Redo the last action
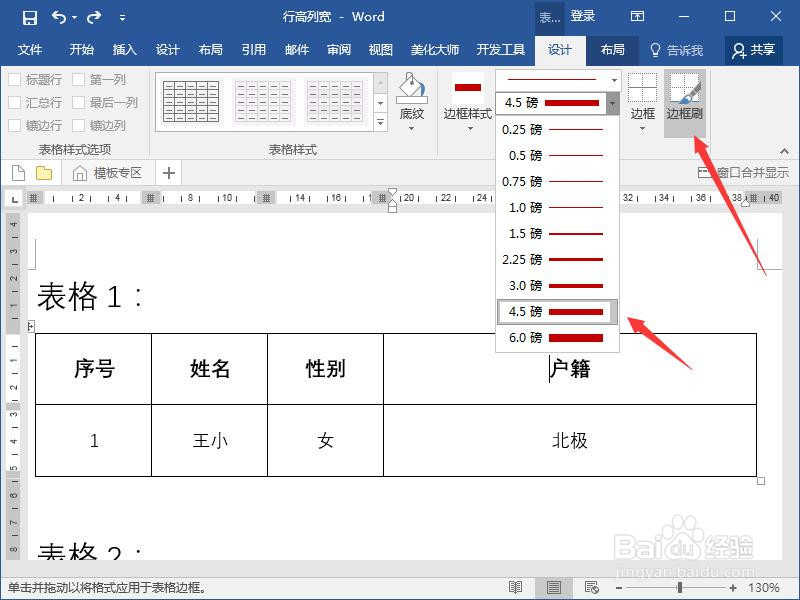Screen dimensions: 800x600 pyautogui.click(x=94, y=17)
